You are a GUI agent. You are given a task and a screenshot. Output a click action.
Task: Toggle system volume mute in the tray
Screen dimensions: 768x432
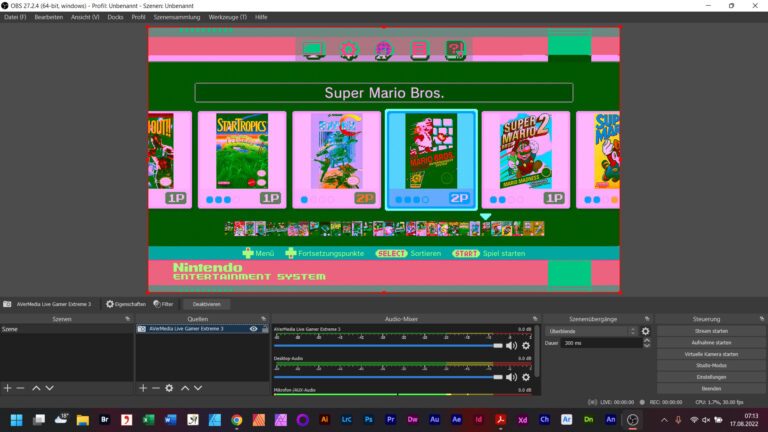(706, 420)
